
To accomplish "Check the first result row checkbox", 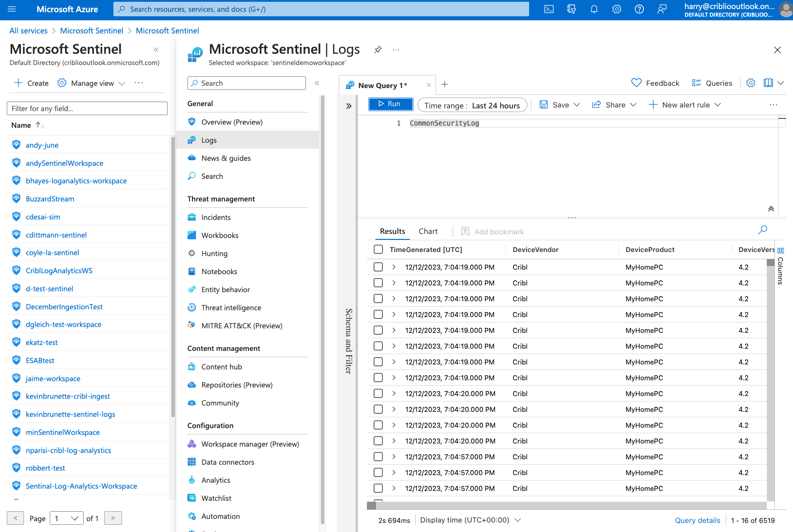I will pos(378,267).
